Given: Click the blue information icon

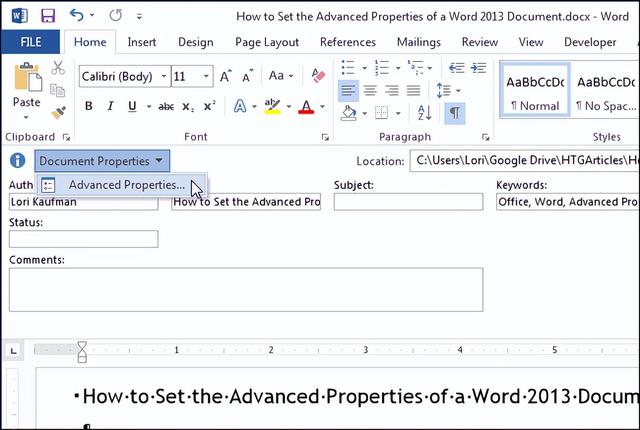Looking at the screenshot, I should pos(18,160).
